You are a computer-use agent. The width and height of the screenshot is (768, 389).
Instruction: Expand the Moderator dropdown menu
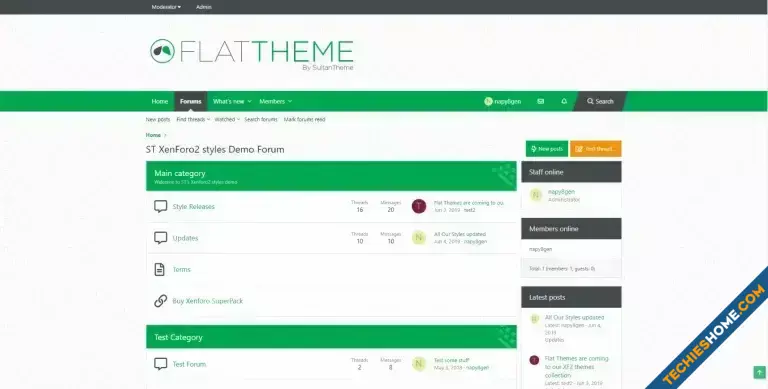[166, 7]
